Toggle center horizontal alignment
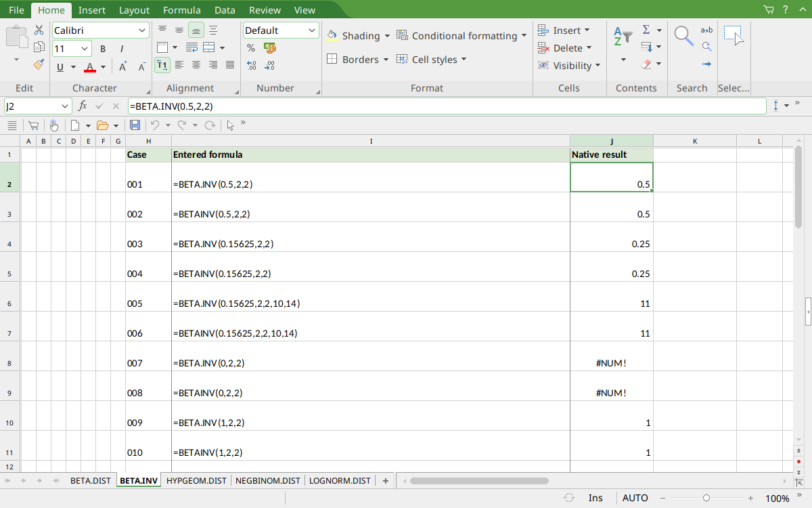812x508 pixels. pos(196,65)
